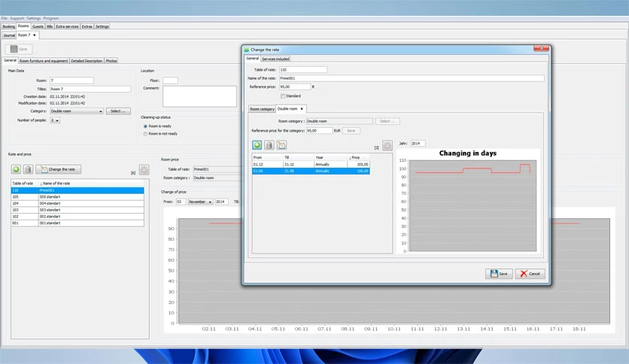
Task: Switch to the Booking tab
Action: point(8,26)
